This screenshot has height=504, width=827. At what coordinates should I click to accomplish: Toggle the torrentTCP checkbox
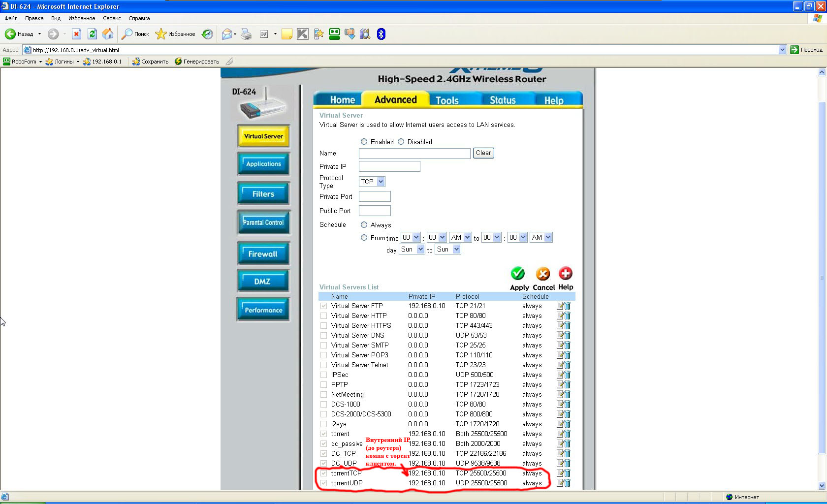(x=323, y=473)
